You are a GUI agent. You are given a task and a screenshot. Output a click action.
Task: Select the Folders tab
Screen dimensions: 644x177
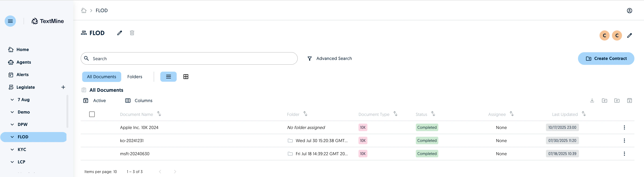pyautogui.click(x=135, y=77)
